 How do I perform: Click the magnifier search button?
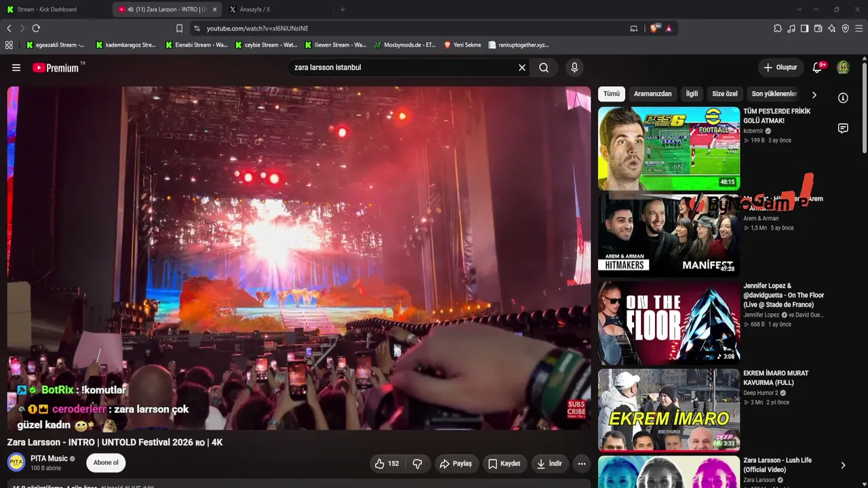coord(544,68)
